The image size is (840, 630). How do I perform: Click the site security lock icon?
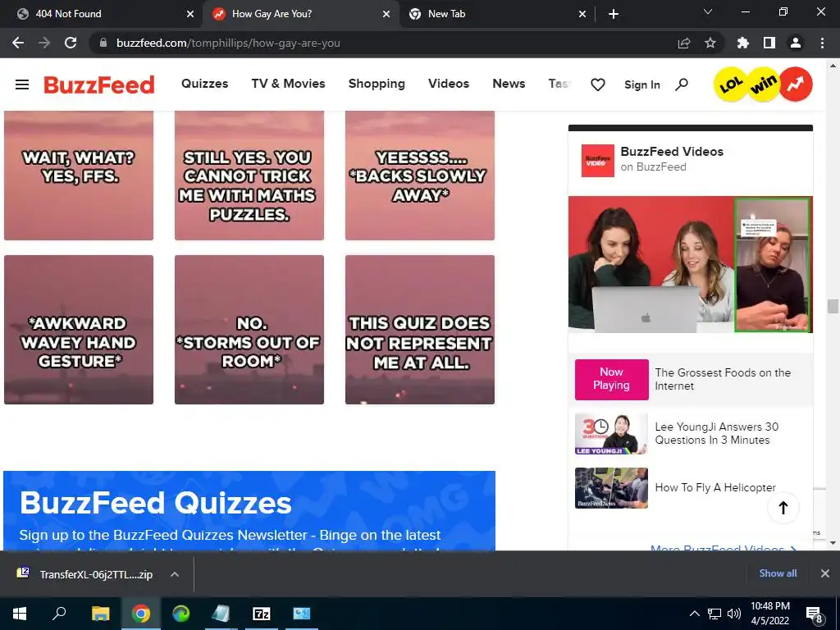103,43
